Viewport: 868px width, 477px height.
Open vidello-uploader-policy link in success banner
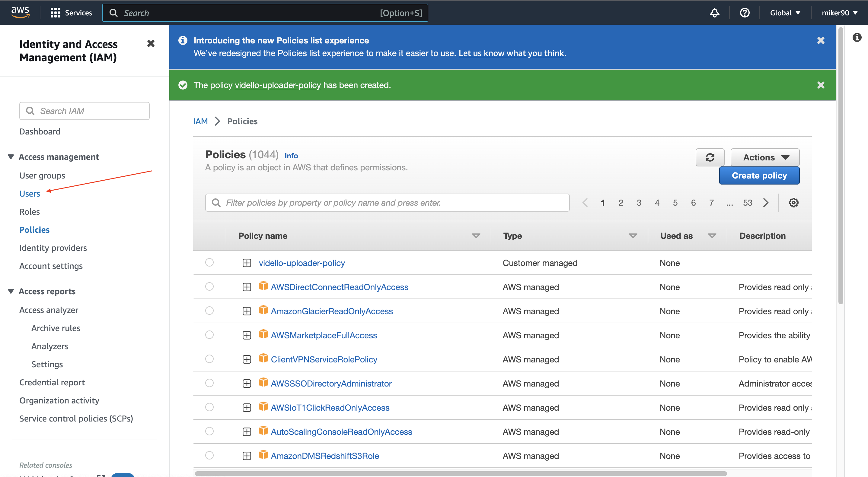(278, 85)
